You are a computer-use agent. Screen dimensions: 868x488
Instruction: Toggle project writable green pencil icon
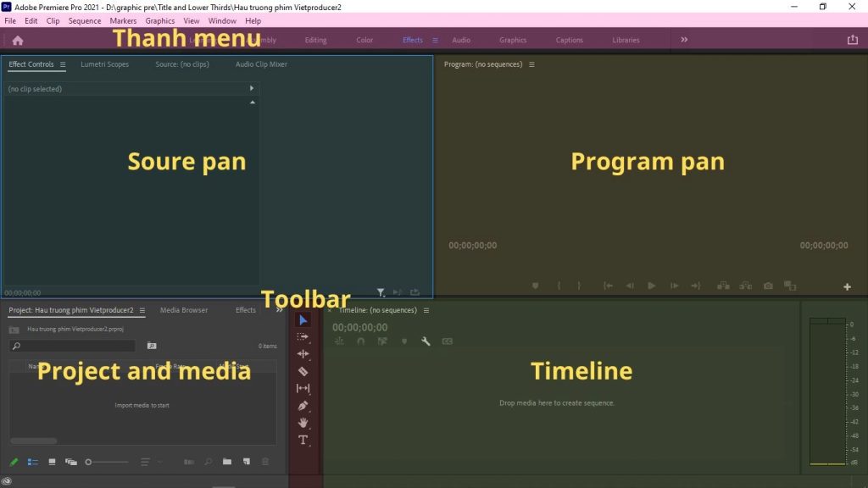pos(14,462)
